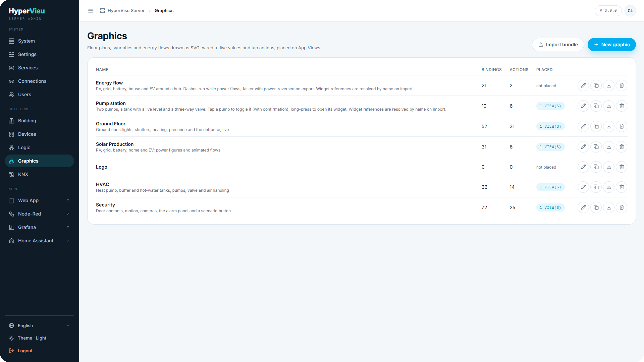Image resolution: width=644 pixels, height=362 pixels.
Task: Open Node-Red external app
Action: (40, 214)
